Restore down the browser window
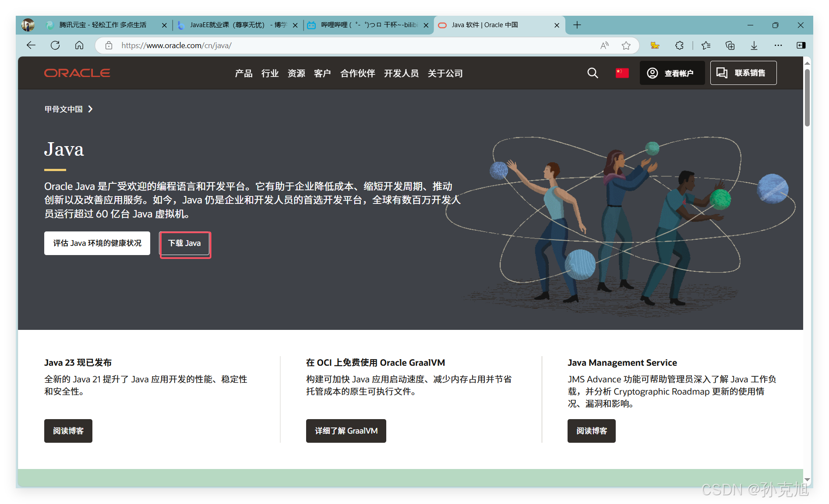 775,25
